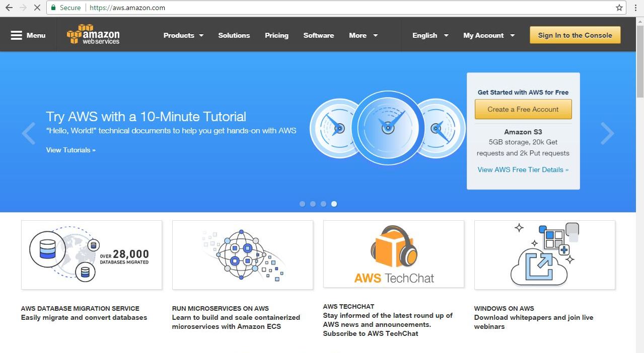This screenshot has height=353, width=644.
Task: Open the English language dropdown
Action: pyautogui.click(x=430, y=35)
